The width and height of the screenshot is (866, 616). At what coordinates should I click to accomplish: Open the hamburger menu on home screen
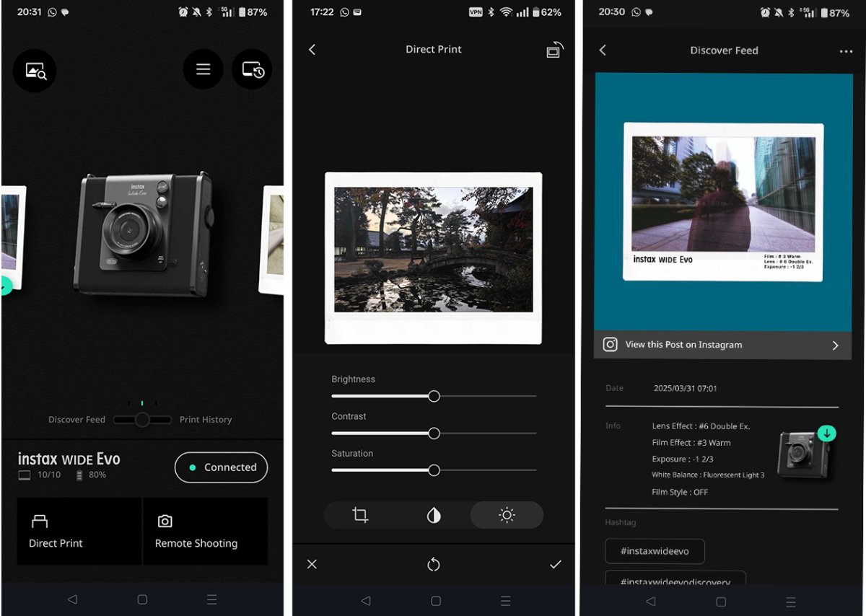pyautogui.click(x=203, y=69)
